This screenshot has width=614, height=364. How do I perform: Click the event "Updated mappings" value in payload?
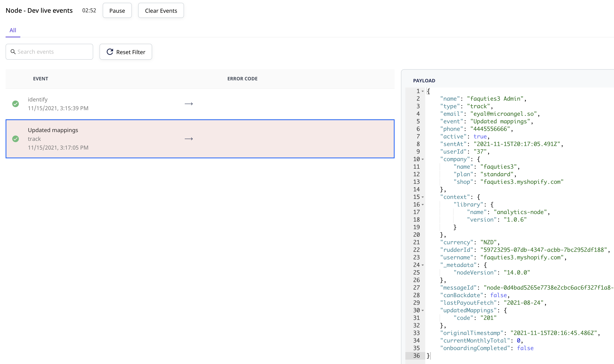[500, 121]
